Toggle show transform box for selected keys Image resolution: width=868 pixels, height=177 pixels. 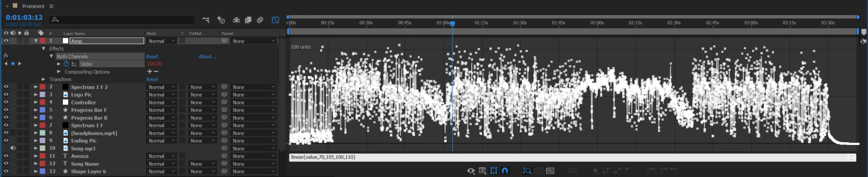click(493, 171)
